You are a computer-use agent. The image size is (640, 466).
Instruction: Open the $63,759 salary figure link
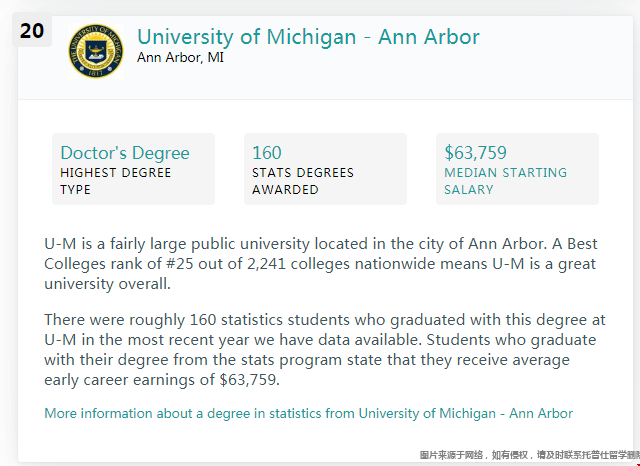pos(476,153)
